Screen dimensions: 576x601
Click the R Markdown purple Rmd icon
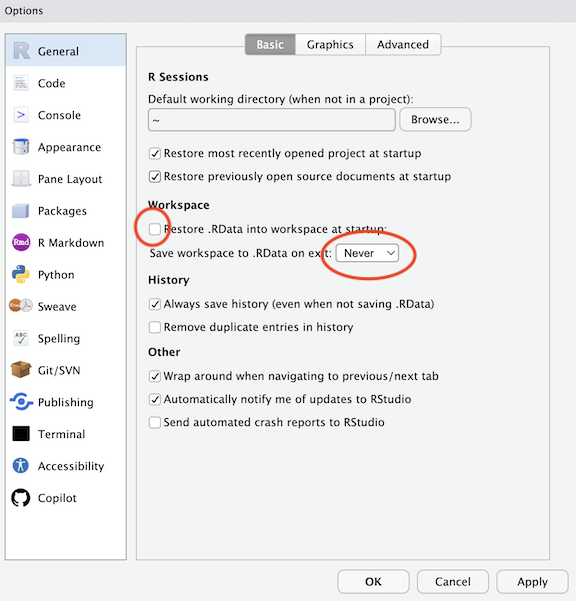[21, 242]
